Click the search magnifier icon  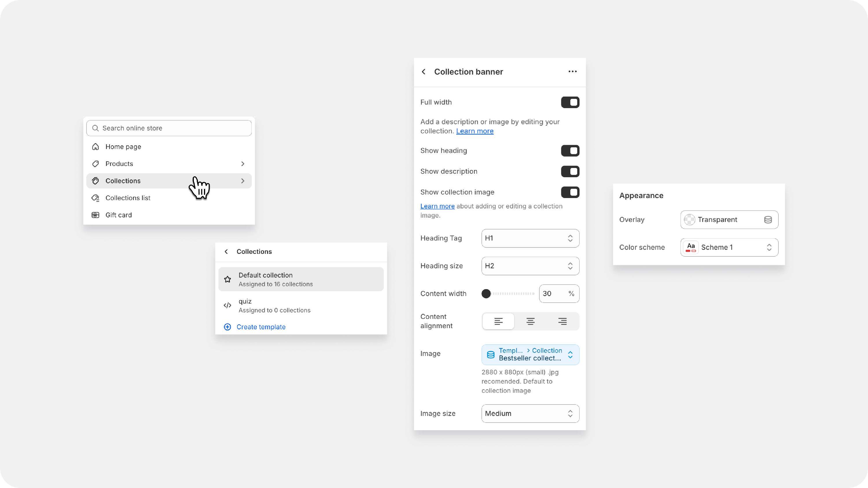click(x=95, y=128)
